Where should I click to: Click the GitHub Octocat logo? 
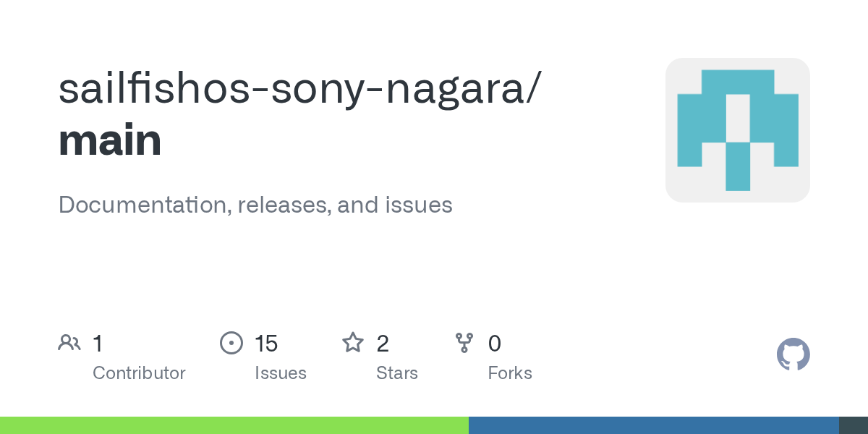pyautogui.click(x=793, y=354)
